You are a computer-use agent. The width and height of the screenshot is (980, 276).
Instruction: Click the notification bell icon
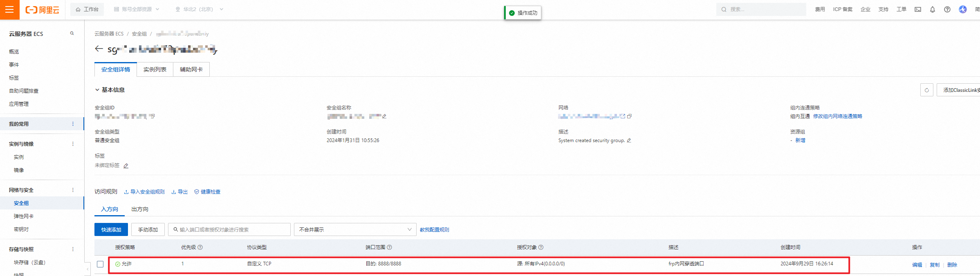click(x=932, y=9)
